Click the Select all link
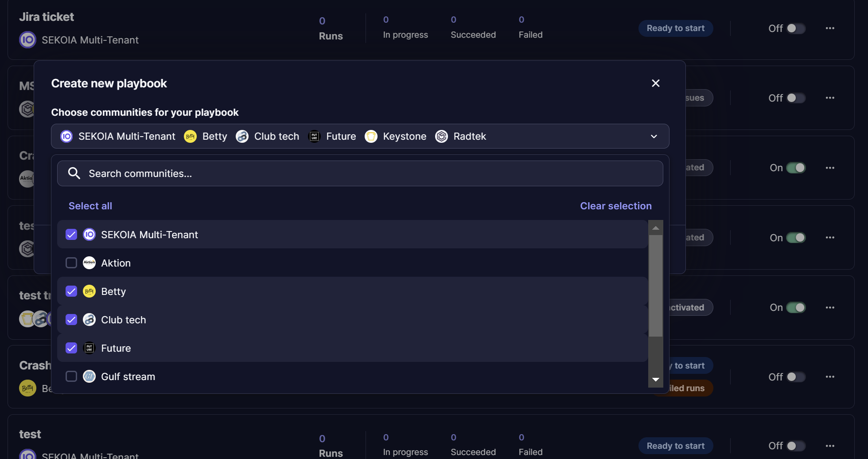Viewport: 868px width, 459px height. tap(90, 206)
